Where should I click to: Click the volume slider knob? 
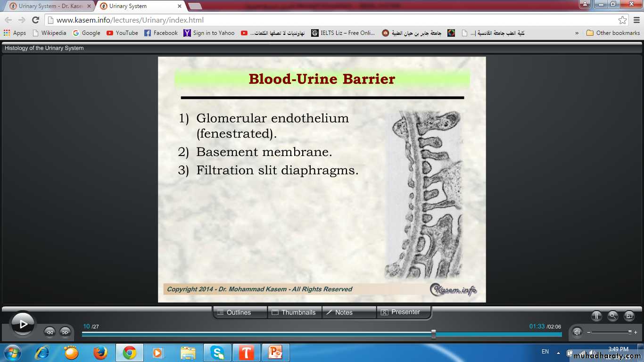(630, 332)
